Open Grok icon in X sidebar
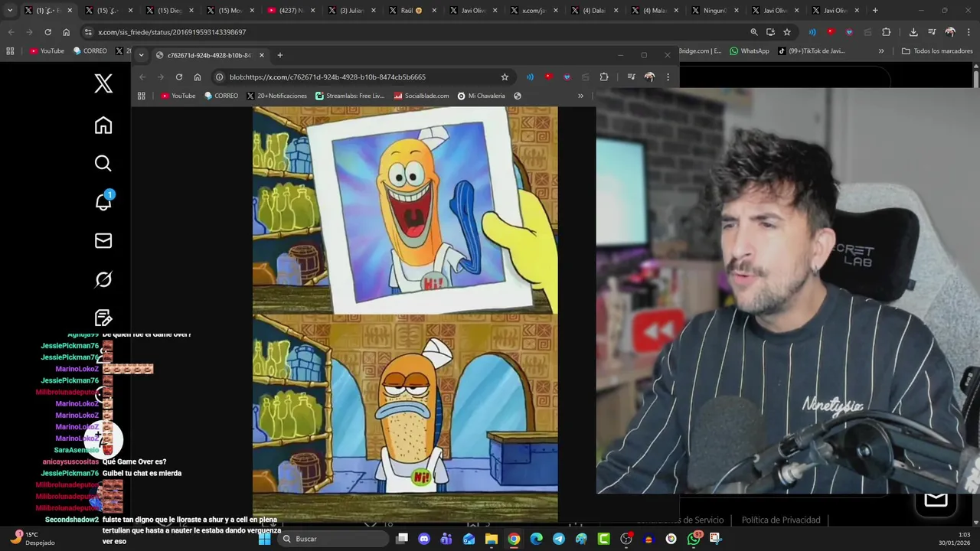The width and height of the screenshot is (980, 551). click(x=103, y=279)
